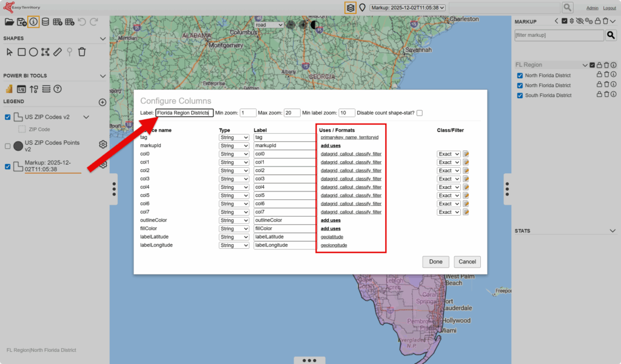The height and width of the screenshot is (364, 621).
Task: Select the circle shape tool
Action: click(33, 52)
